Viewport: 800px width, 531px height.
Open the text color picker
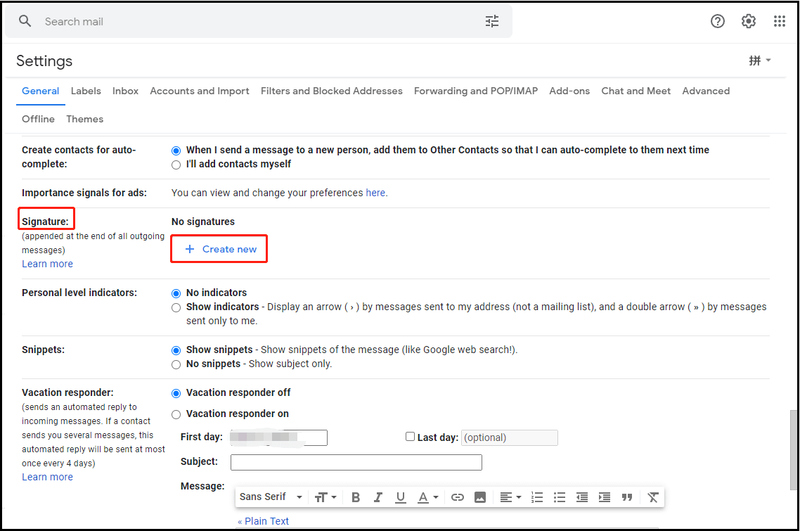pyautogui.click(x=428, y=497)
